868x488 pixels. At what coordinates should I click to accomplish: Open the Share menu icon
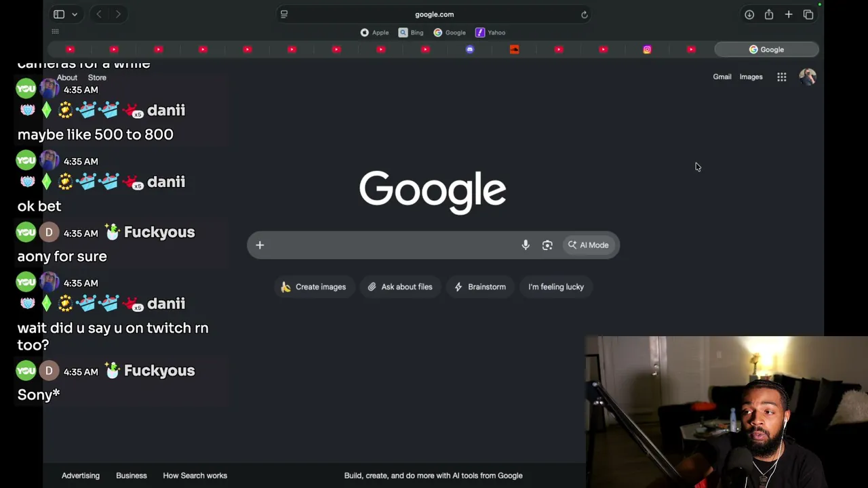769,14
